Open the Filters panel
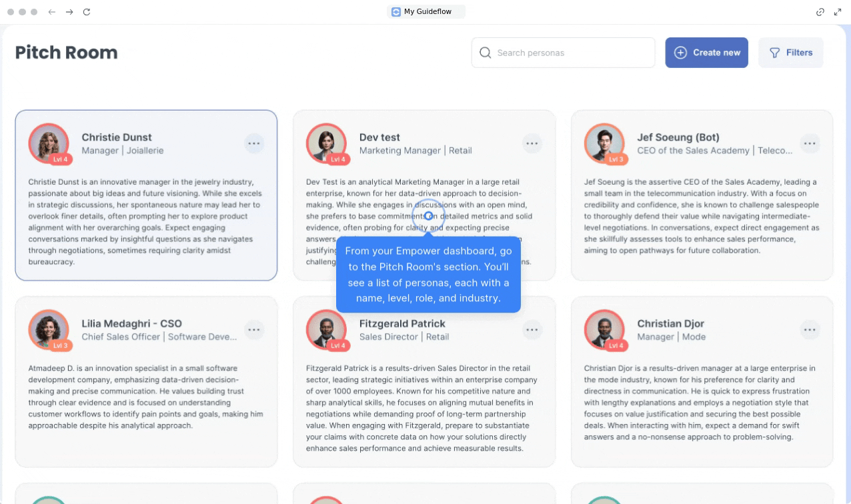This screenshot has width=851, height=504. pos(790,53)
